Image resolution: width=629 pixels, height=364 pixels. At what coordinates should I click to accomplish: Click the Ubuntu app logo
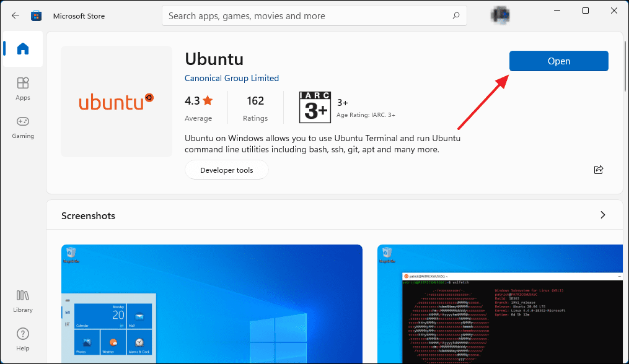click(117, 102)
